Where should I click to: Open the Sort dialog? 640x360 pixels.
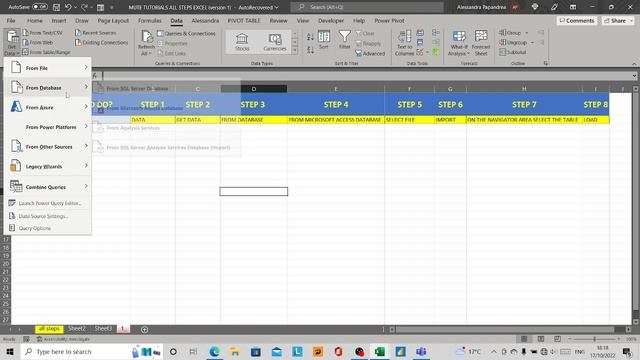[x=324, y=40]
